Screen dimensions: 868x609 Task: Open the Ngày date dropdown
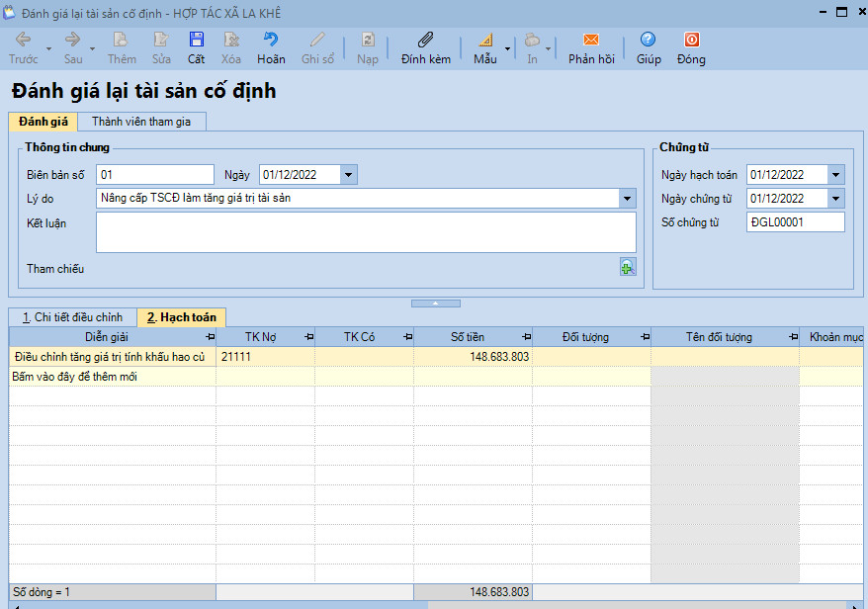click(x=348, y=175)
